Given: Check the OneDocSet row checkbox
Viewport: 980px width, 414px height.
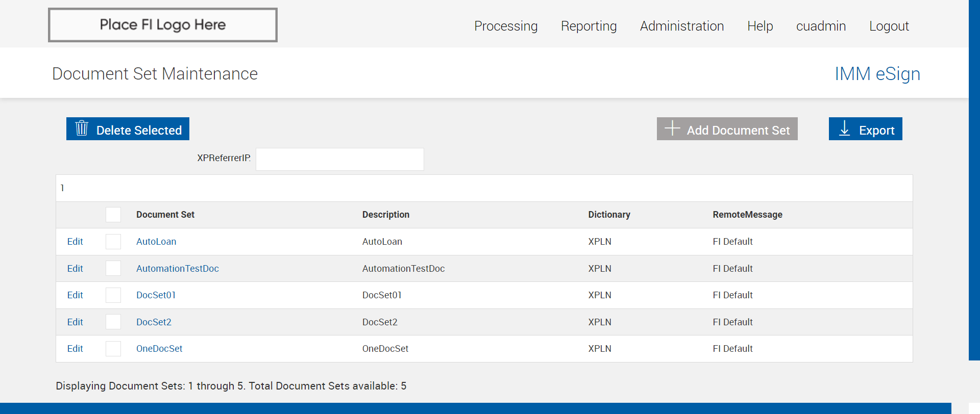Looking at the screenshot, I should [x=113, y=349].
